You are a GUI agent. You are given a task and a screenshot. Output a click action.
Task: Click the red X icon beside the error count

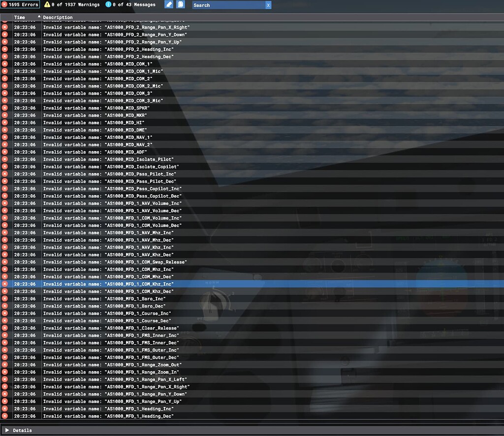[x=5, y=4]
